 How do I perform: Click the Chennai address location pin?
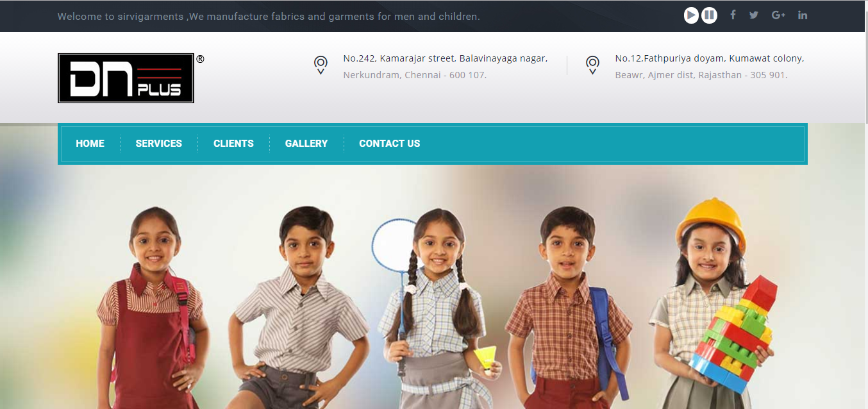(x=321, y=65)
